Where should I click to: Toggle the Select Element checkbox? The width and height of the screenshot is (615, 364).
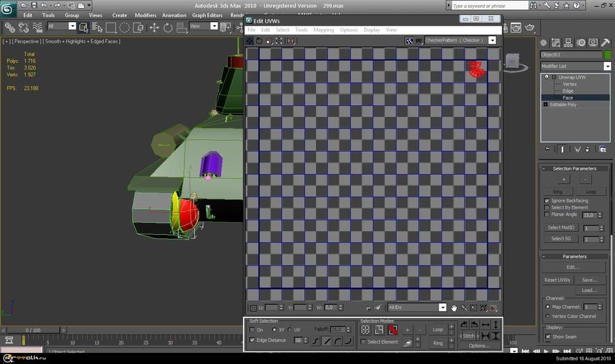coord(363,342)
